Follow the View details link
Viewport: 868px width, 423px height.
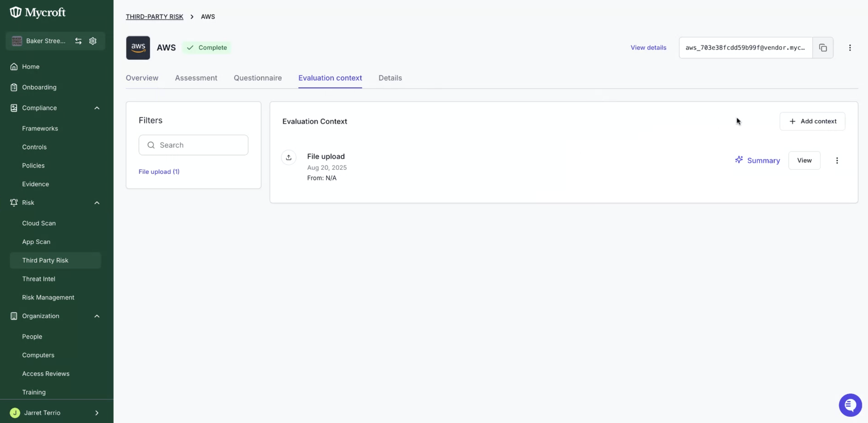648,48
